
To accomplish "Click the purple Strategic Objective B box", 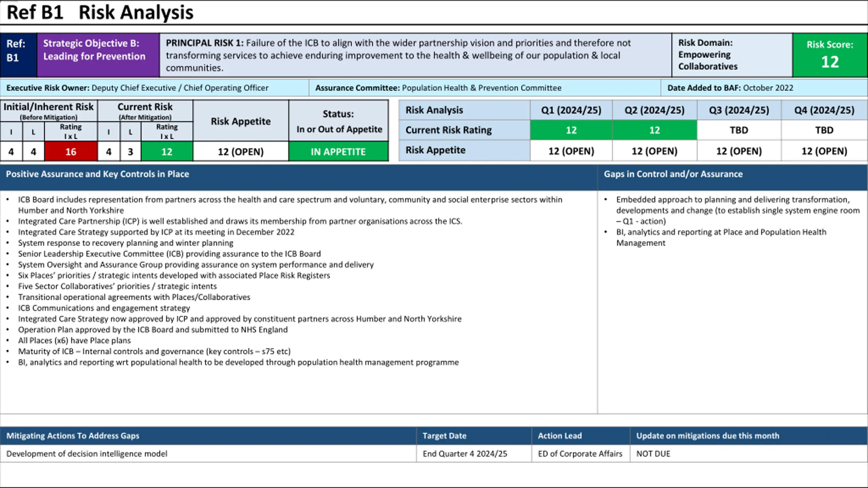I will coord(98,55).
